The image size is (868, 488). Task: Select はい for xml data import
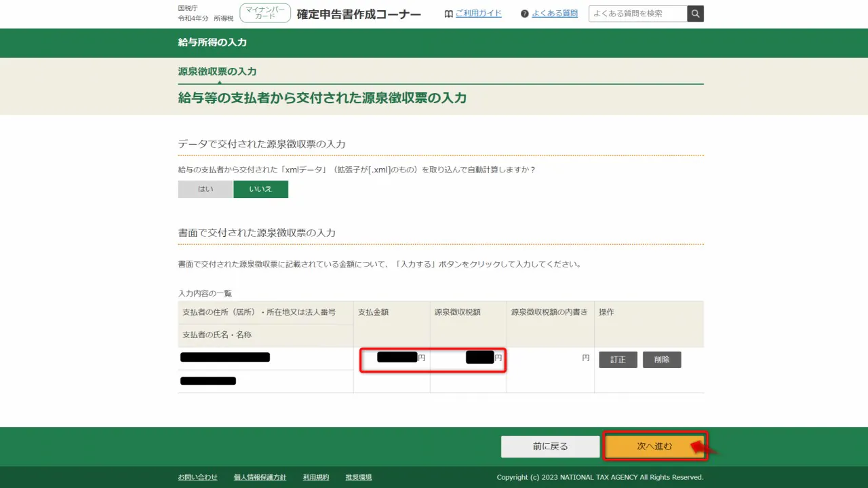[x=205, y=189]
